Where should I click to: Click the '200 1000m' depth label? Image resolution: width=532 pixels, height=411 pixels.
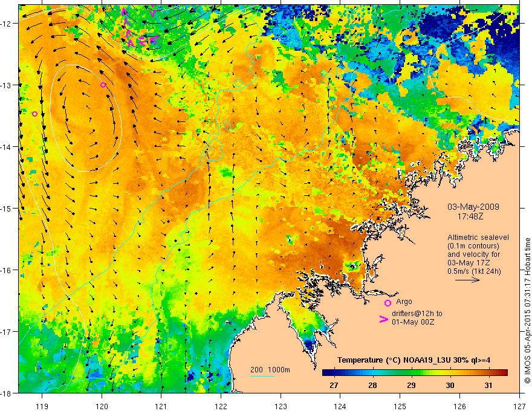pyautogui.click(x=270, y=370)
